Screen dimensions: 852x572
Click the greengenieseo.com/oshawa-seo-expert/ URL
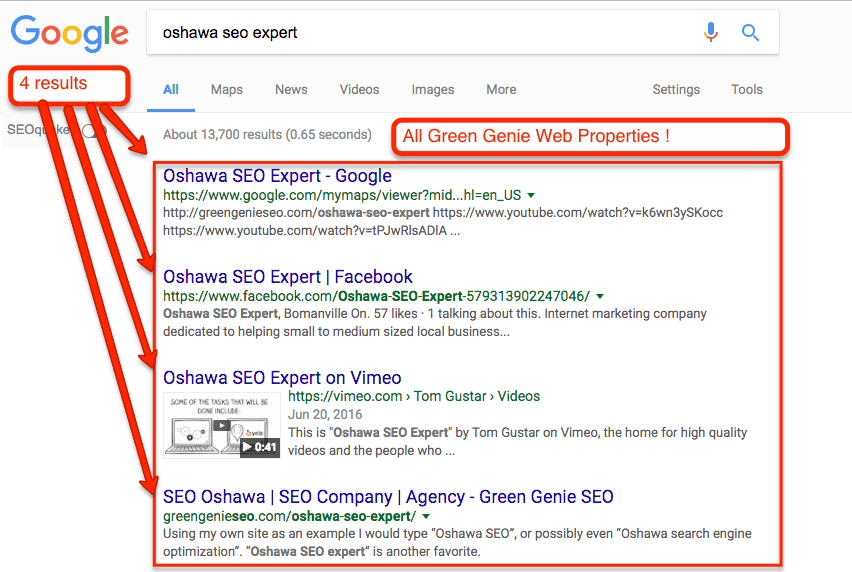pyautogui.click(x=290, y=517)
